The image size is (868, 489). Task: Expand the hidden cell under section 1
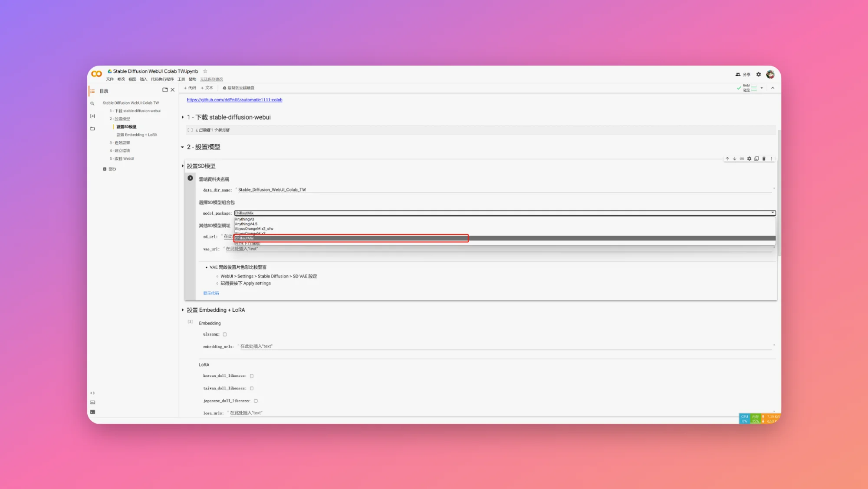[x=213, y=130]
